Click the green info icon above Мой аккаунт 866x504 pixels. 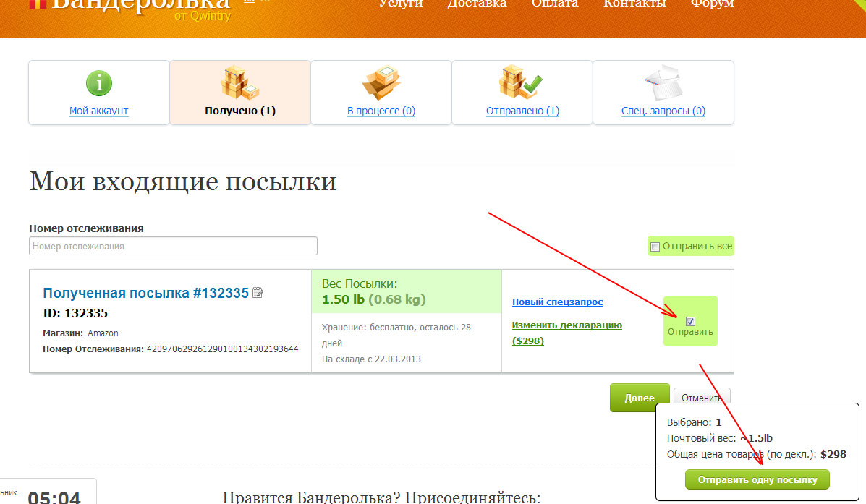[x=99, y=84]
